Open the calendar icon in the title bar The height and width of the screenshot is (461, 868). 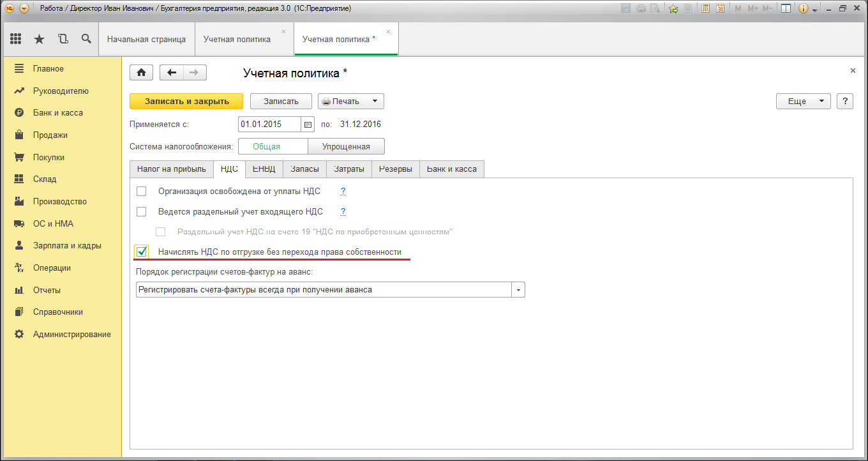[x=720, y=9]
